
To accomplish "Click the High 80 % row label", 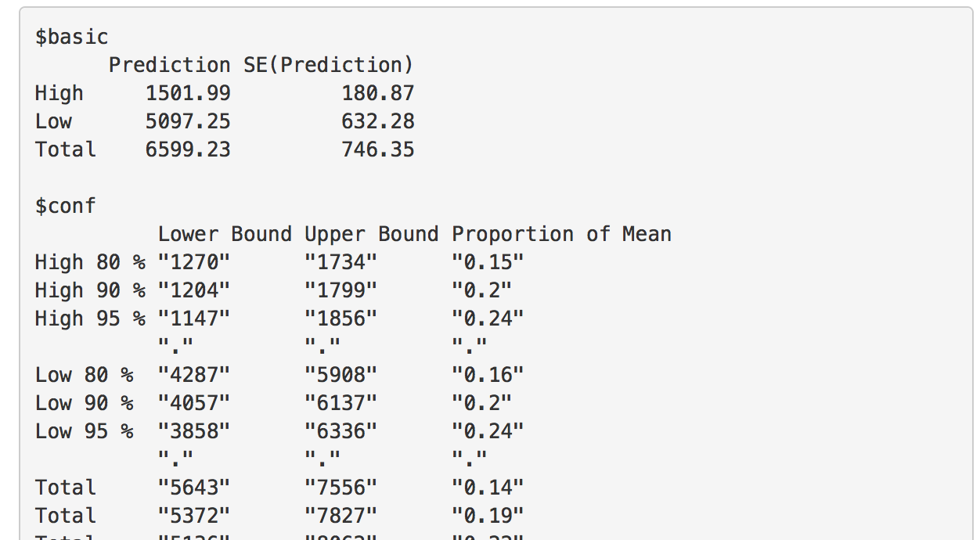I will (x=90, y=262).
